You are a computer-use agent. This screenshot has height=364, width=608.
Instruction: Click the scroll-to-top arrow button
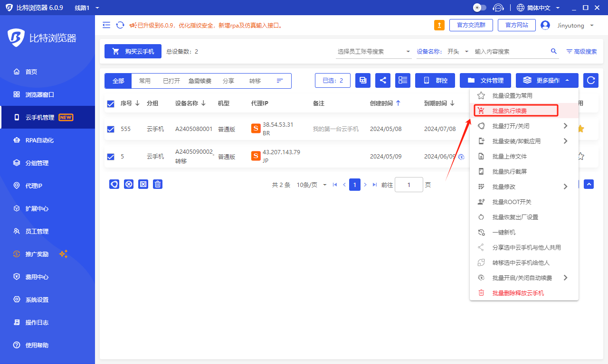click(x=589, y=184)
